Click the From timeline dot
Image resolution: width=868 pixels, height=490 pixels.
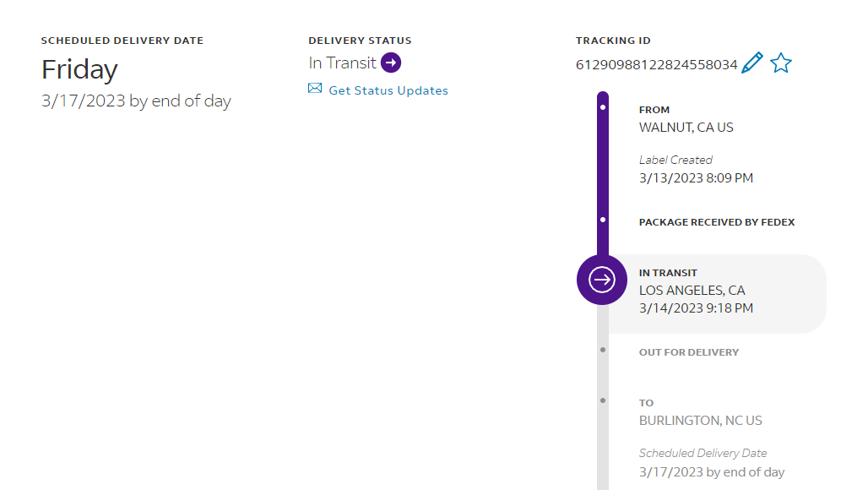tap(602, 108)
